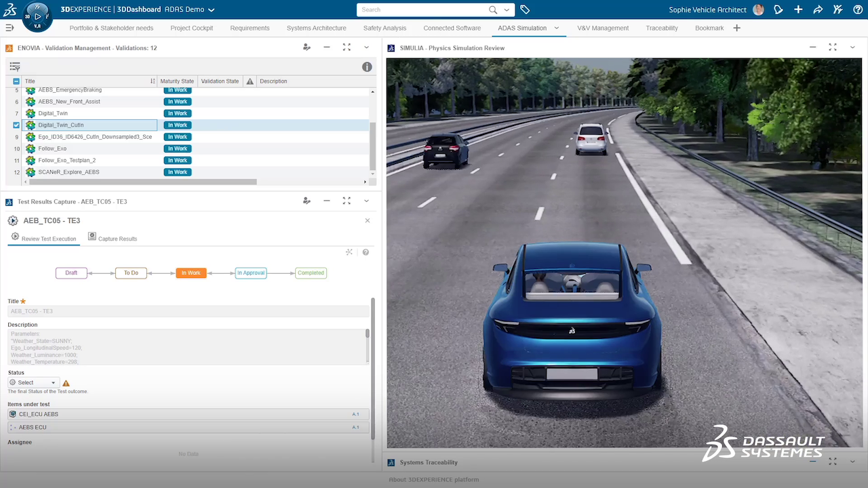This screenshot has width=868, height=488.
Task: Go to the Traceability tab
Action: pyautogui.click(x=662, y=28)
